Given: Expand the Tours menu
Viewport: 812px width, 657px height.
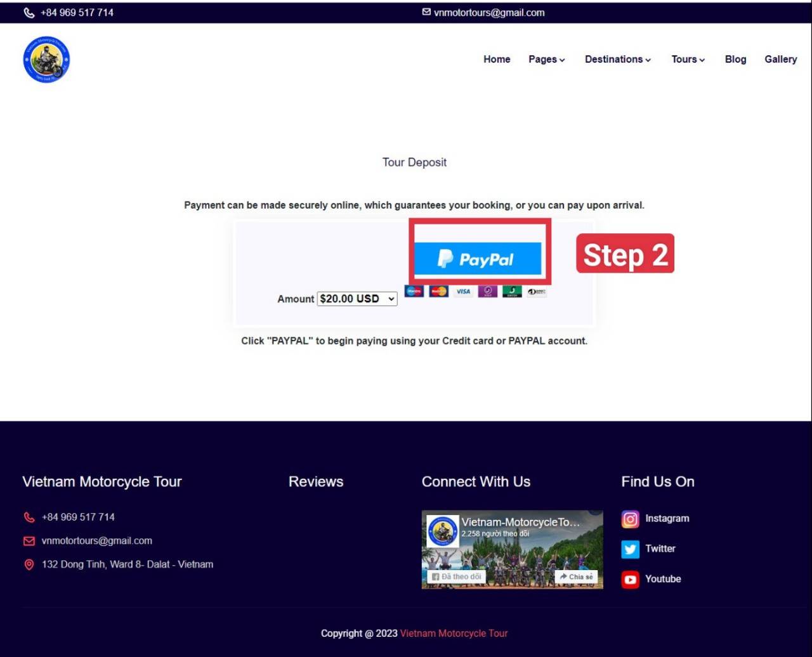Looking at the screenshot, I should tap(688, 59).
